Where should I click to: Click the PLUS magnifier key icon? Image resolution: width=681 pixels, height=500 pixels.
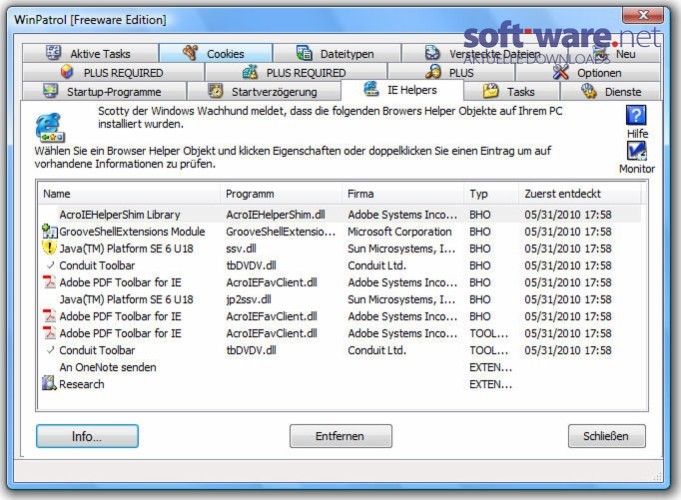tap(433, 72)
